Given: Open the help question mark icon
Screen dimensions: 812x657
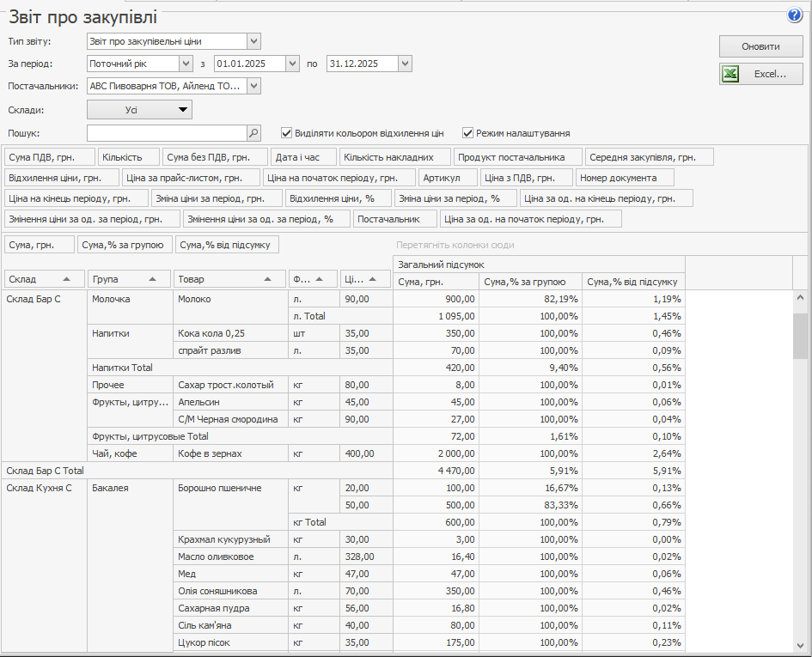Looking at the screenshot, I should [x=794, y=15].
